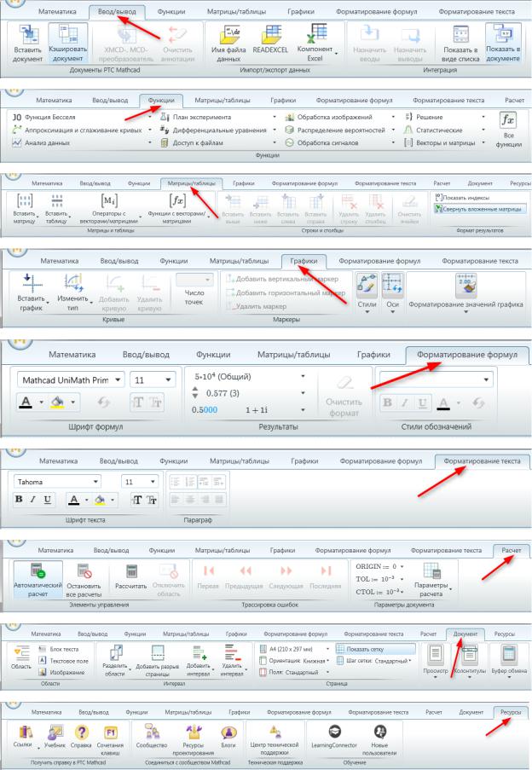Pick font color in Шрифт формул group

coord(26,402)
